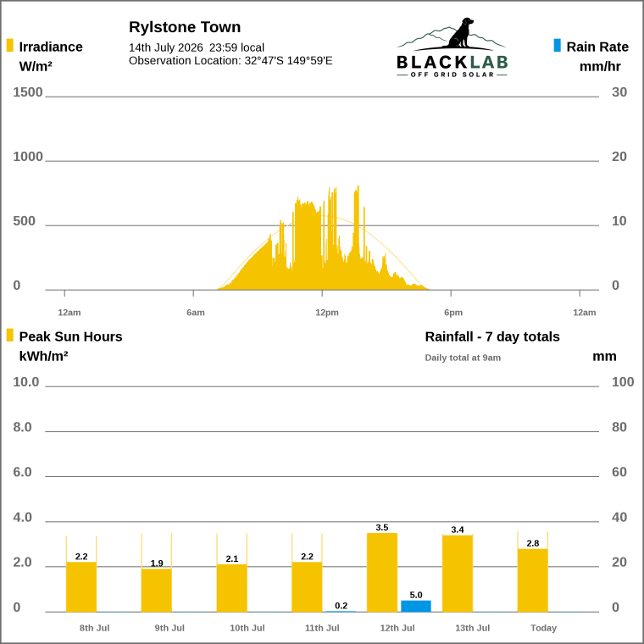644x644 pixels.
Task: Click the 0.2 rainfall value on 11th Jul
Action: [x=341, y=605]
